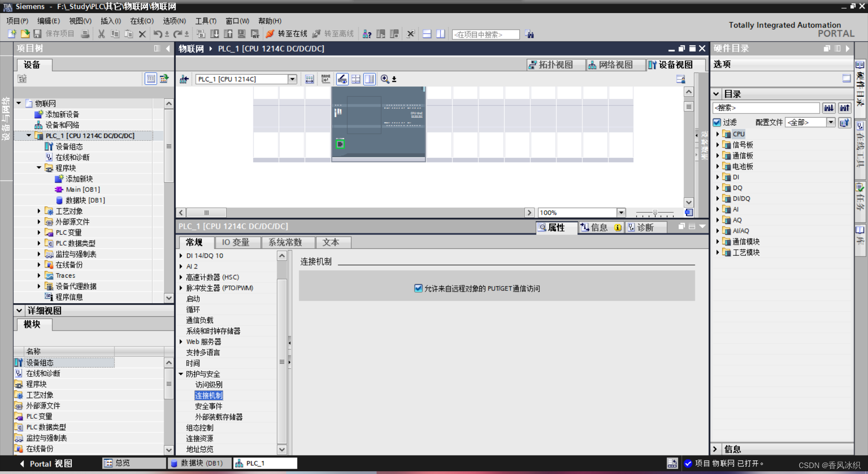Click the go to network view icon left of PLC selector

(x=184, y=79)
